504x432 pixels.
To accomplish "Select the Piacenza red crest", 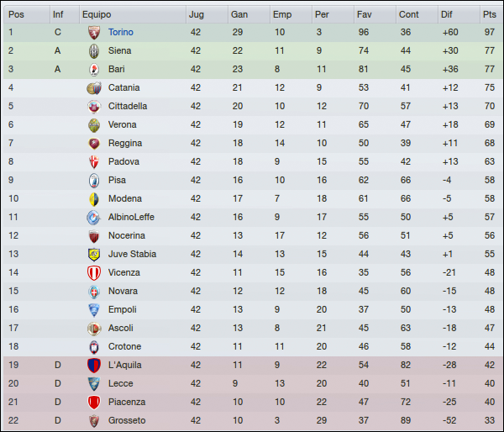I will coord(94,403).
